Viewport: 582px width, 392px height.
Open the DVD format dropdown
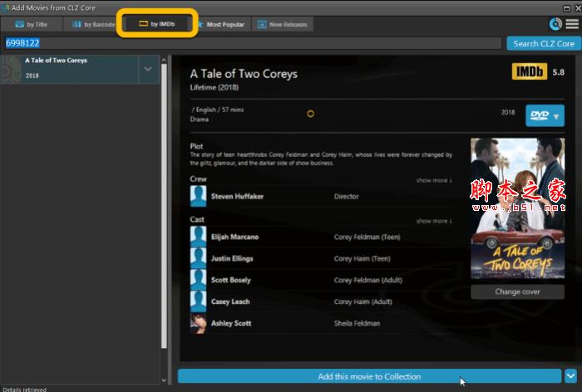545,116
